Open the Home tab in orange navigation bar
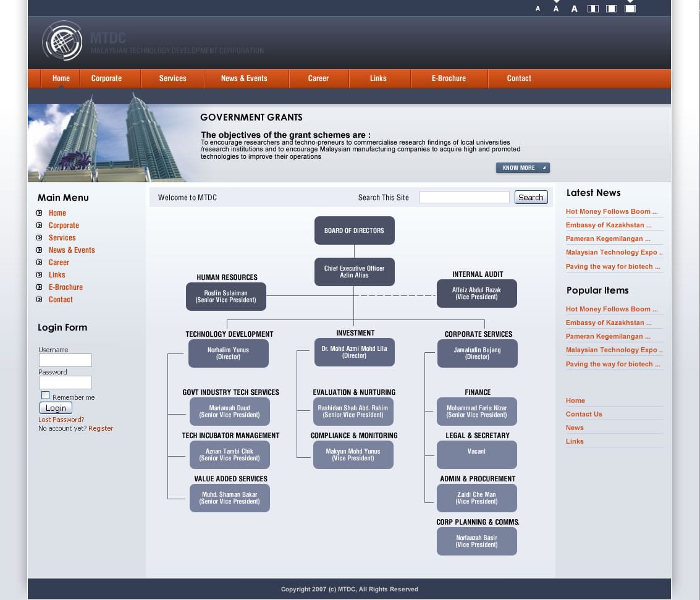700x600 pixels. coord(61,78)
